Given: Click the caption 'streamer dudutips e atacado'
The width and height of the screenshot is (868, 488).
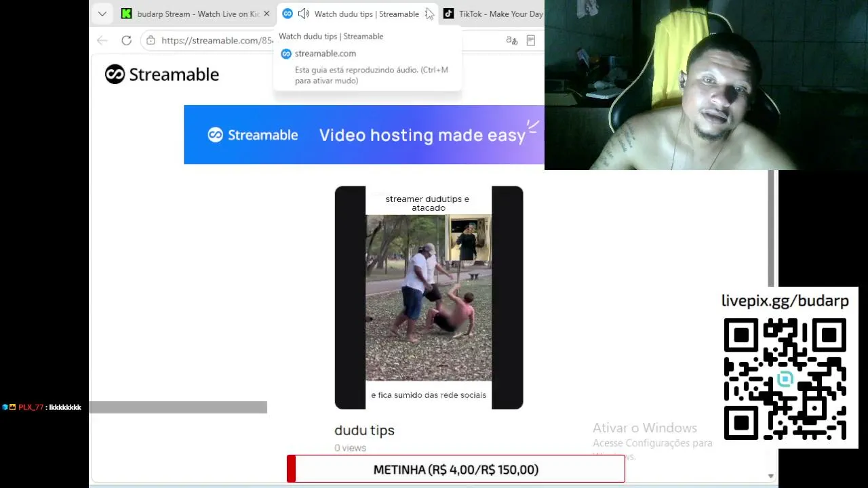Looking at the screenshot, I should click(x=427, y=203).
